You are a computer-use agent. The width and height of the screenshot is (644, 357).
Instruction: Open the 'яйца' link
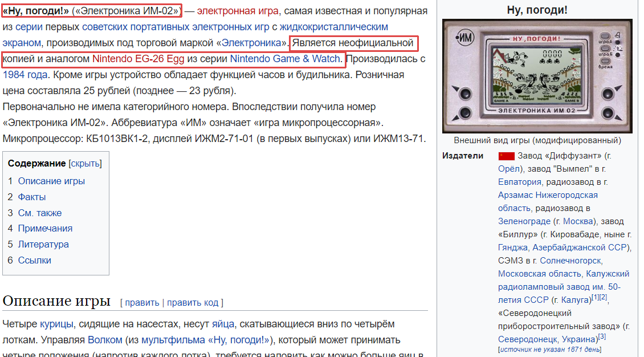pyautogui.click(x=223, y=324)
